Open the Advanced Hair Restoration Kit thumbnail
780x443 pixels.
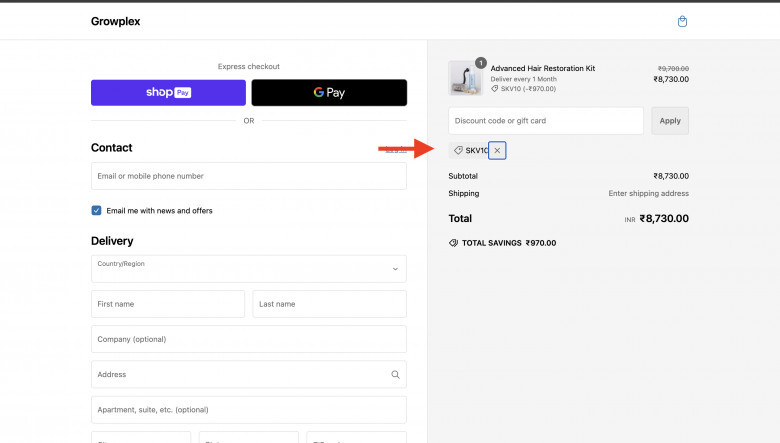pyautogui.click(x=465, y=78)
